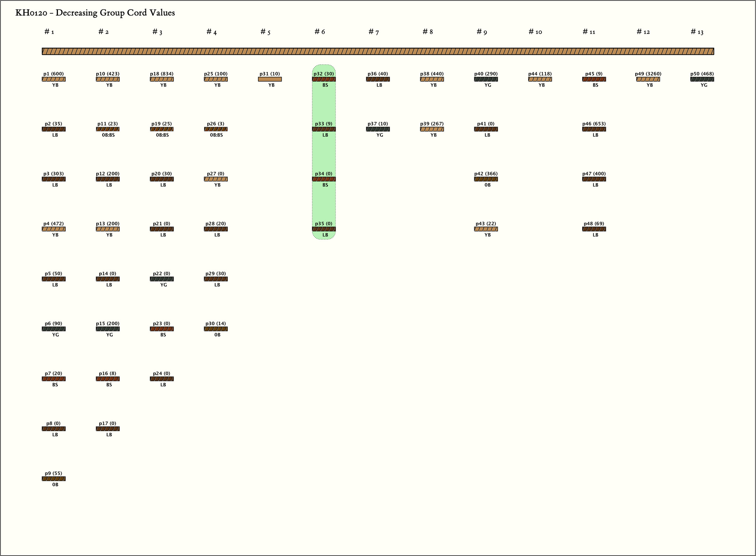Viewport: 756px width, 556px height.
Task: Click the p23 (0) BS cord
Action: 162,329
